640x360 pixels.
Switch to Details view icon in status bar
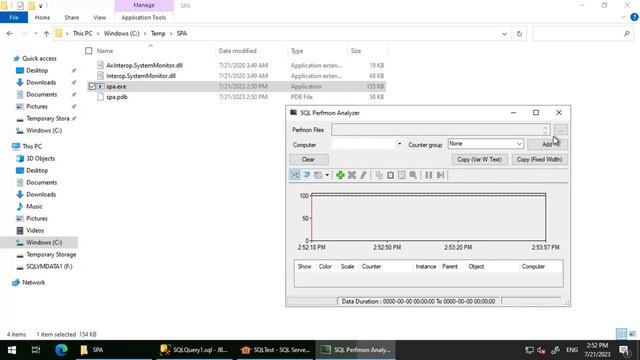point(621,334)
